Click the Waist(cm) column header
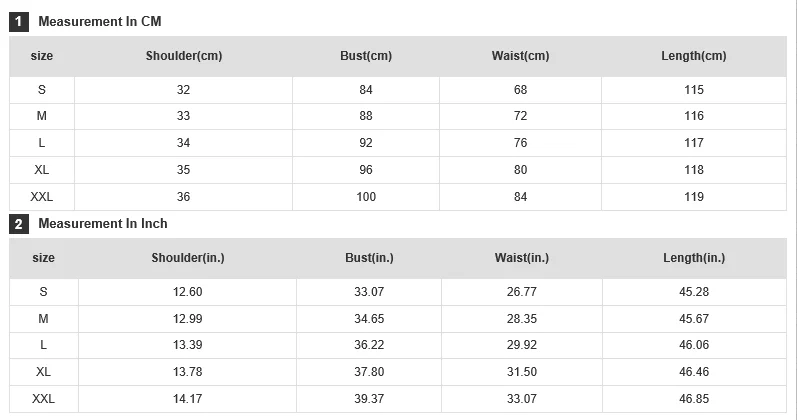 coord(520,56)
